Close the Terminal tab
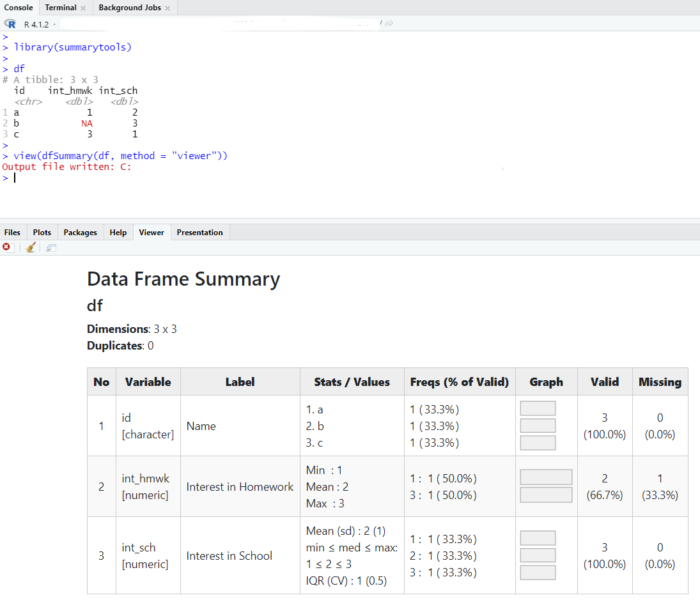Screen dimensions: 700x600 click(83, 8)
